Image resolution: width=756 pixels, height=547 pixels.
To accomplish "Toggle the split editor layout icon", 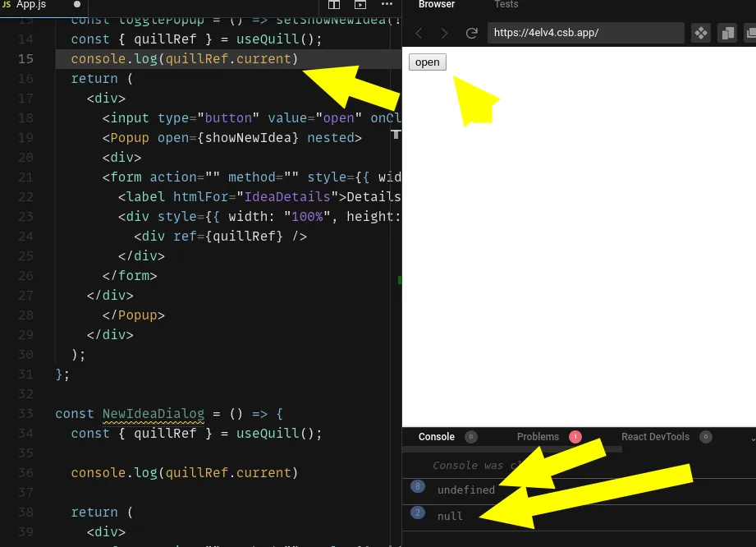I will (x=333, y=5).
